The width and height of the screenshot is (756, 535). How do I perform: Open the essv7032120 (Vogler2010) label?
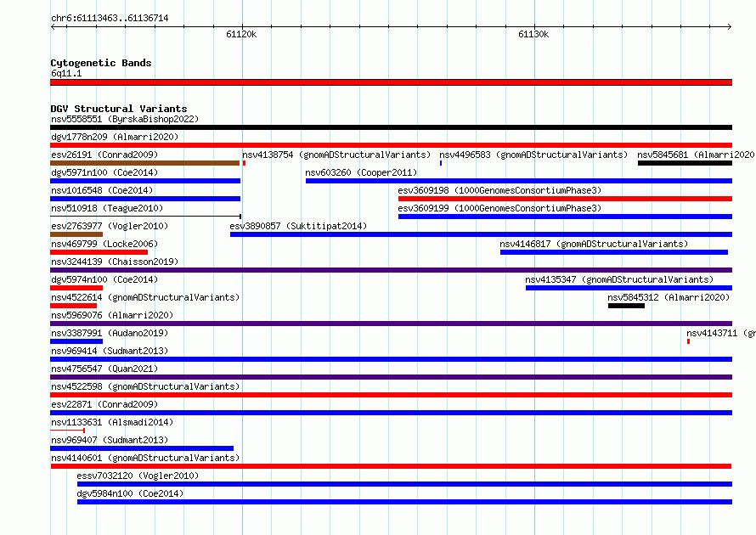pos(138,476)
